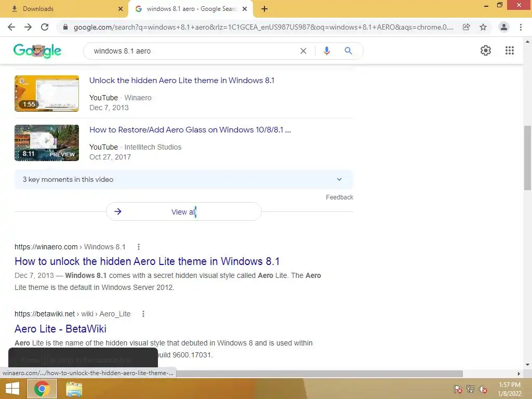Click the Chrome taskbar icon
This screenshot has height=399, width=532.
coord(42,389)
